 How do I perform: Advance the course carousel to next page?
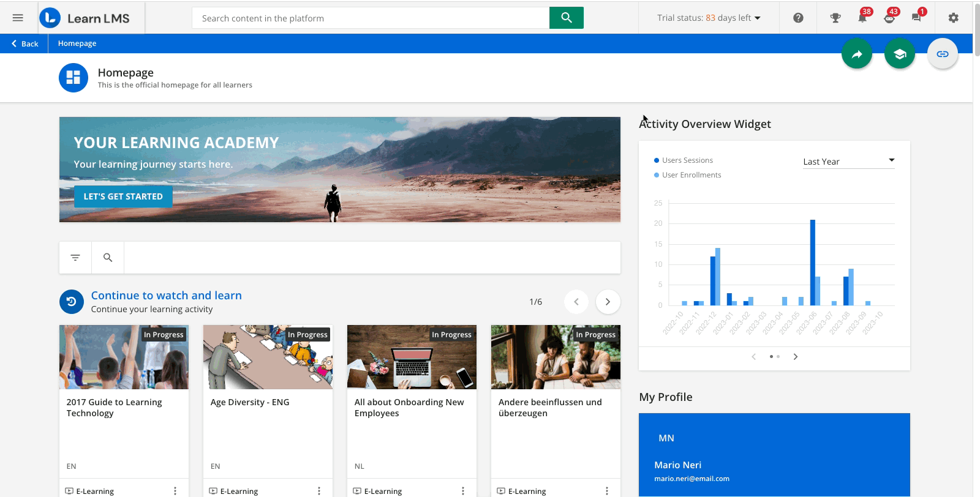point(608,302)
